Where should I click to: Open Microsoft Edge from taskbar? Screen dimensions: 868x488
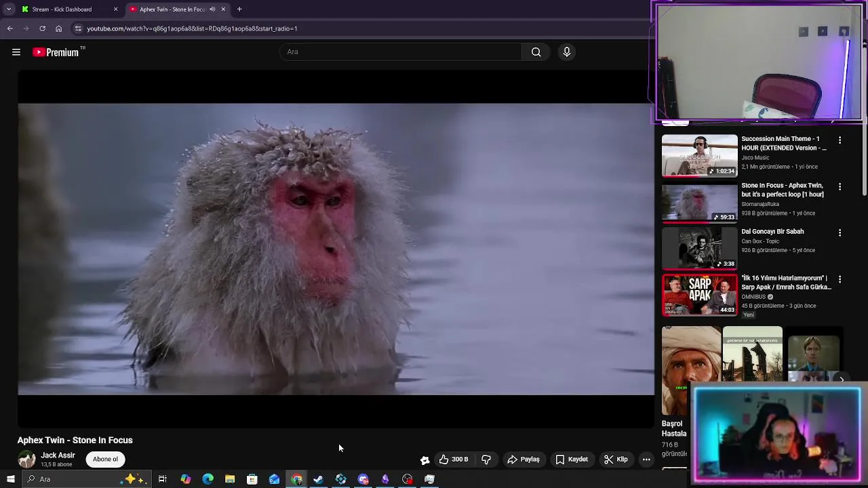coord(208,479)
